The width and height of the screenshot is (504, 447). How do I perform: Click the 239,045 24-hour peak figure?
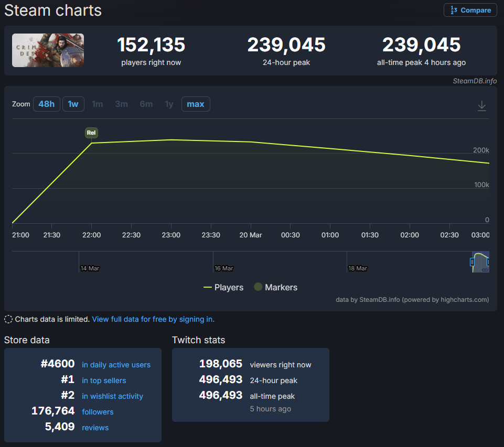[286, 45]
